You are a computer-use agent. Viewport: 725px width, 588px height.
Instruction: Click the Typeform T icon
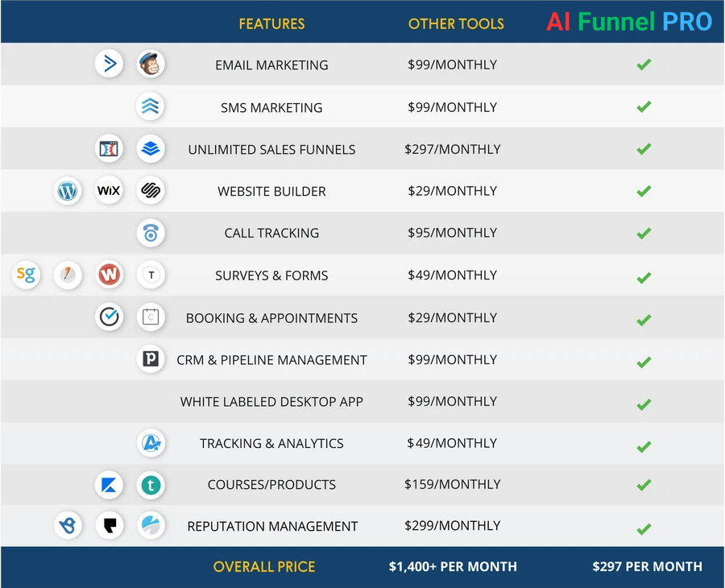[151, 275]
